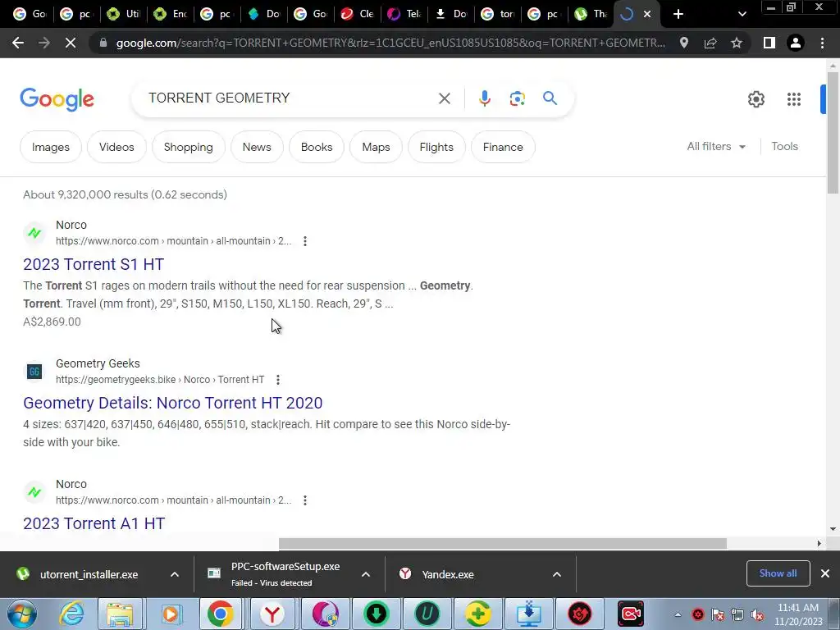The image size is (840, 630).
Task: Click the location pin icon in address bar
Action: [x=684, y=43]
